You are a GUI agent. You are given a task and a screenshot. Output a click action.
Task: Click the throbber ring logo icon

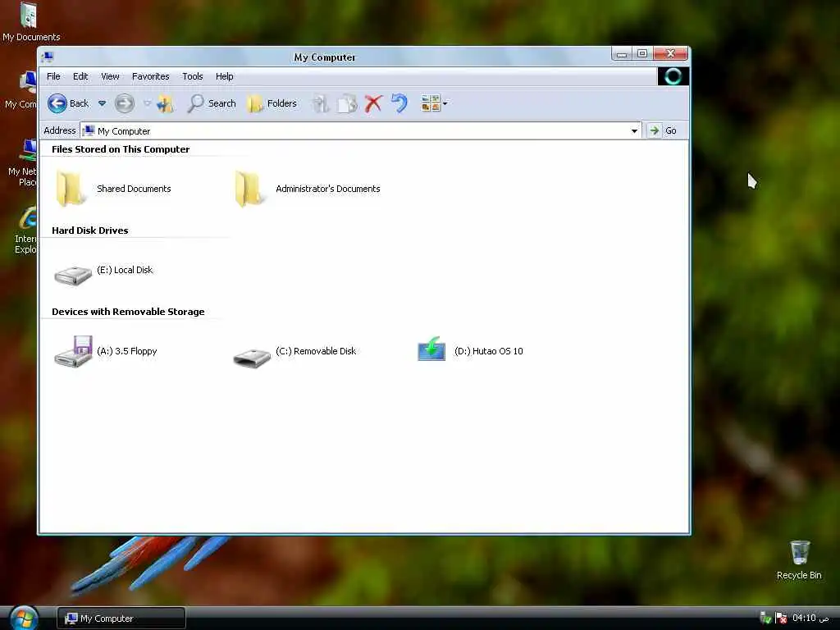pyautogui.click(x=673, y=76)
